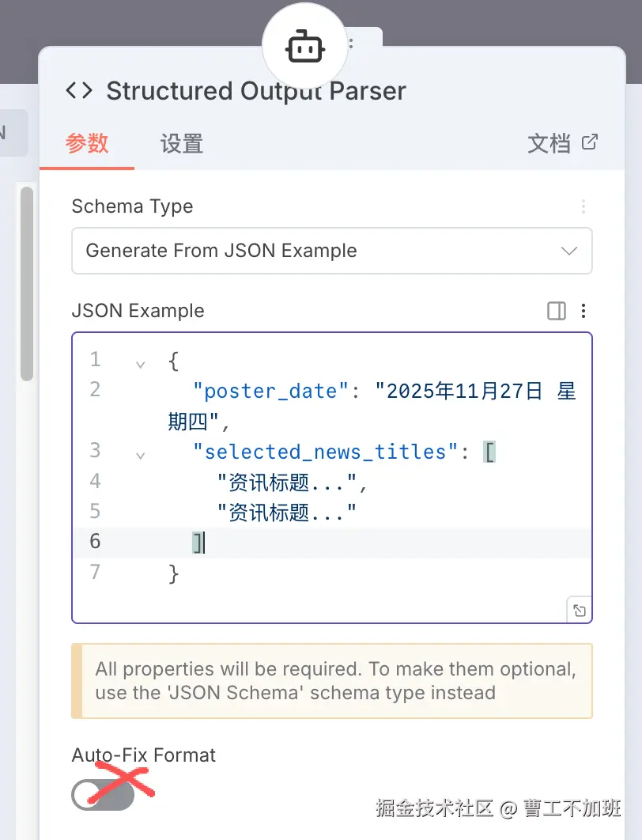The image size is (642, 840).
Task: Open the JSON Example three-dot options menu
Action: (x=583, y=311)
